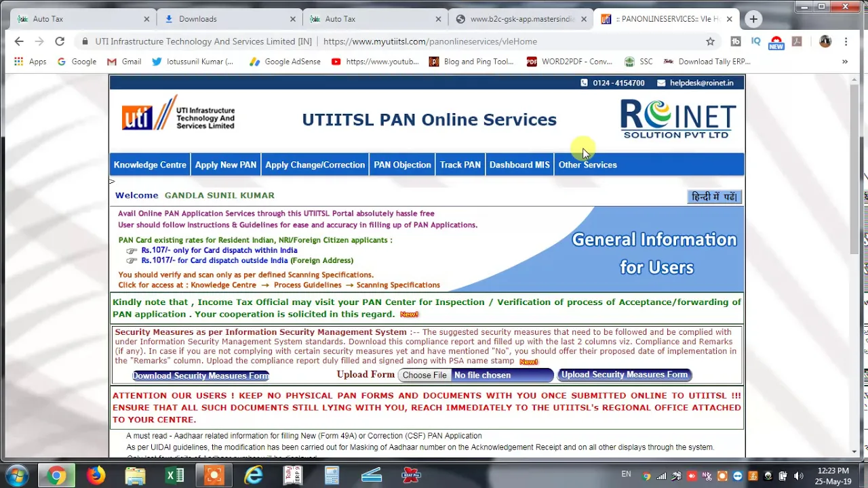
Task: Open Internet Explorer from the taskbar
Action: coord(254,475)
